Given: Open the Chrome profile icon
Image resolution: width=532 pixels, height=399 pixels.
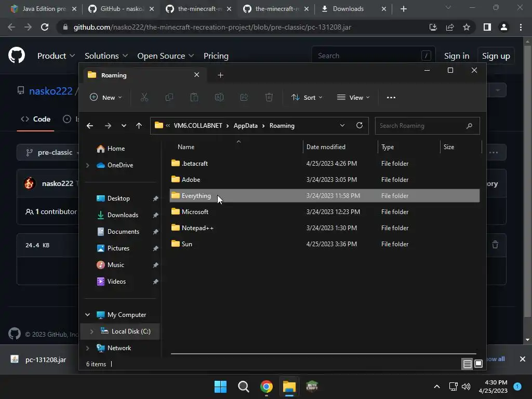Looking at the screenshot, I should pos(504,27).
